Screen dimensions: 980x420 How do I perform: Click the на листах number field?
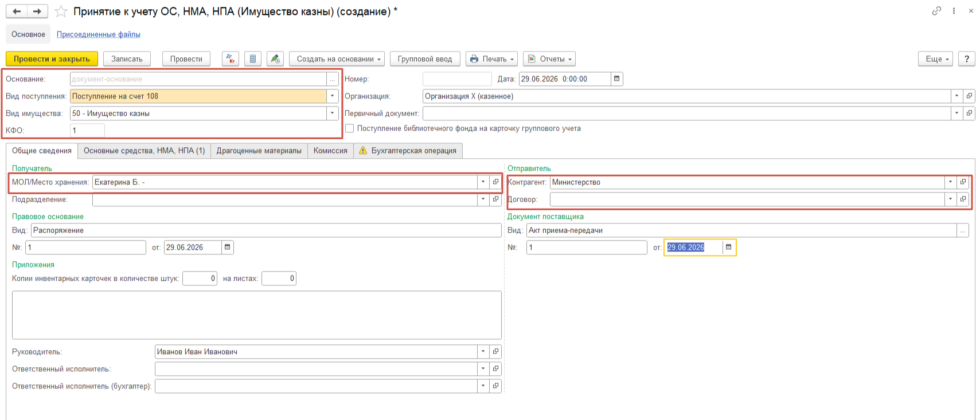coord(279,278)
